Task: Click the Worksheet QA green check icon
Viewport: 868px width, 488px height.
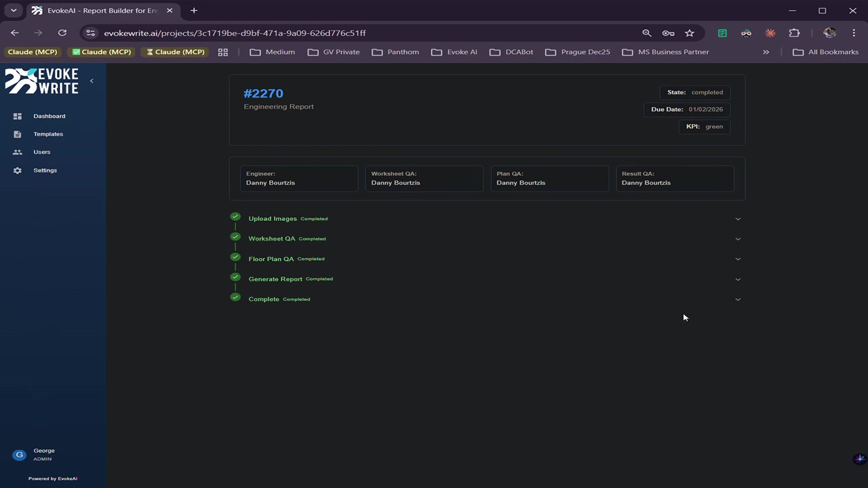Action: click(x=235, y=237)
